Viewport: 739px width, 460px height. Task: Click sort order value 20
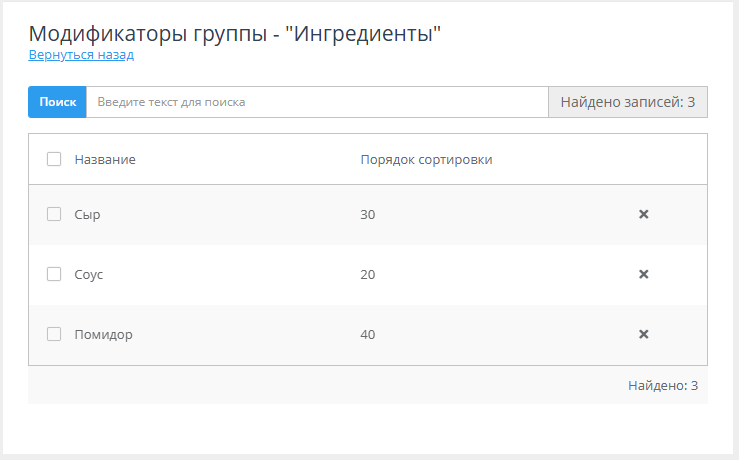pyautogui.click(x=368, y=274)
